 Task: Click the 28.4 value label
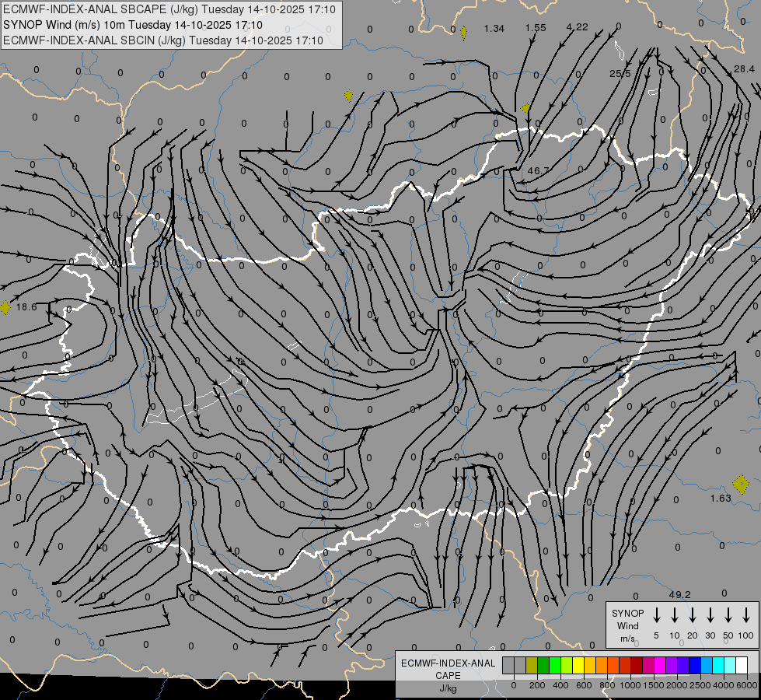click(744, 69)
